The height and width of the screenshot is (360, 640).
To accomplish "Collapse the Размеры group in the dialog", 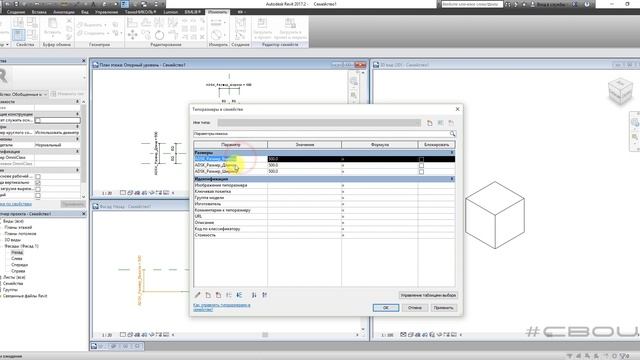I will [451, 152].
